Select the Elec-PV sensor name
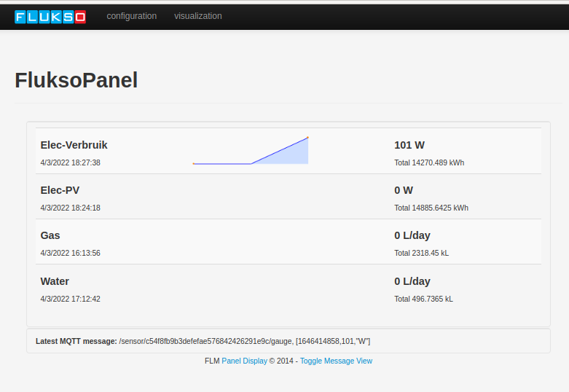Image resolution: width=569 pixels, height=392 pixels. [60, 190]
